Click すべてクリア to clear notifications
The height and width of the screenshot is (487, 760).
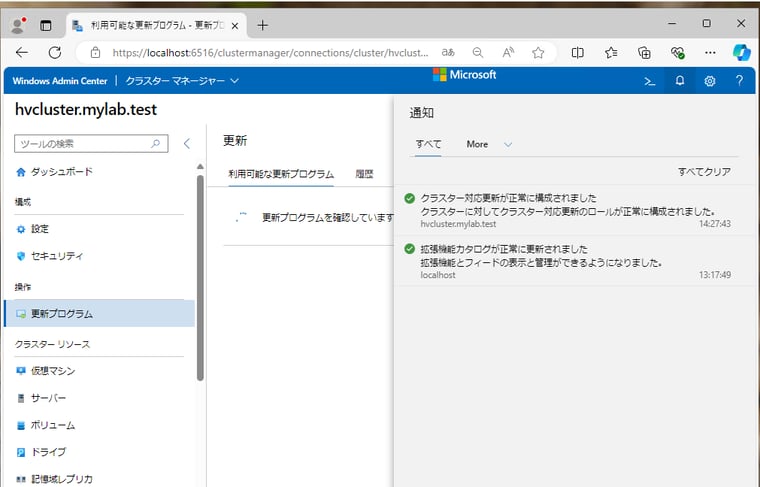pos(704,172)
